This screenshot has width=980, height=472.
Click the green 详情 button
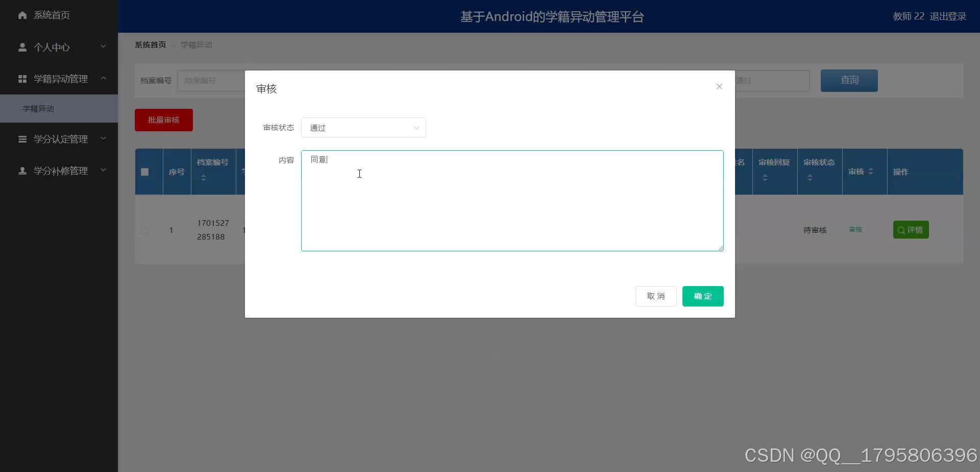tap(911, 230)
